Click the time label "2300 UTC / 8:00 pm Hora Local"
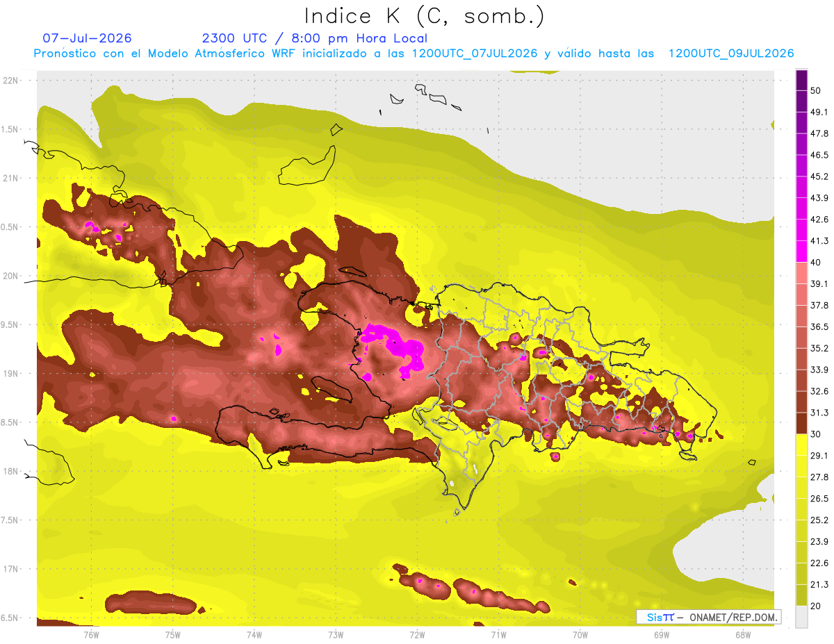 314,38
